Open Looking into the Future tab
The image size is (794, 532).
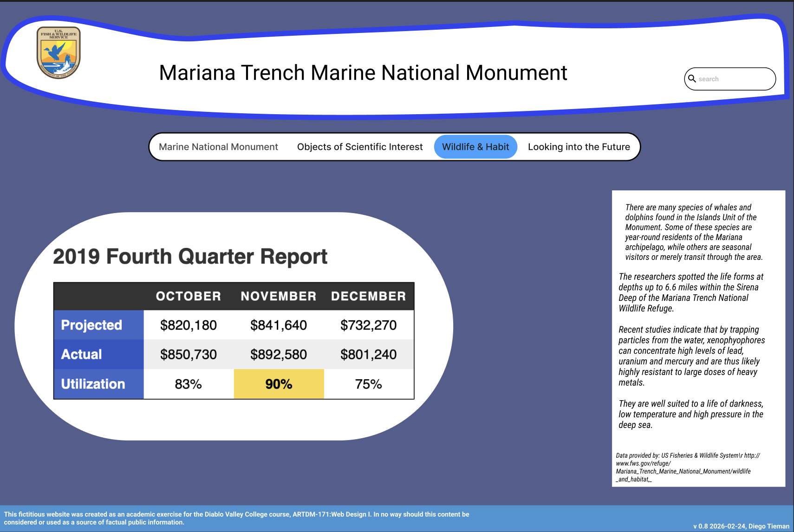tap(579, 147)
